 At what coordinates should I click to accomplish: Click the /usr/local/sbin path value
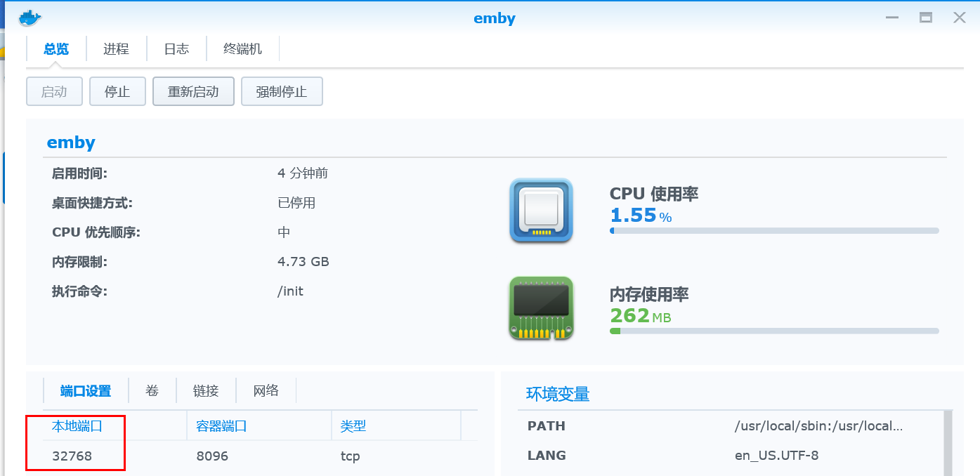click(818, 426)
